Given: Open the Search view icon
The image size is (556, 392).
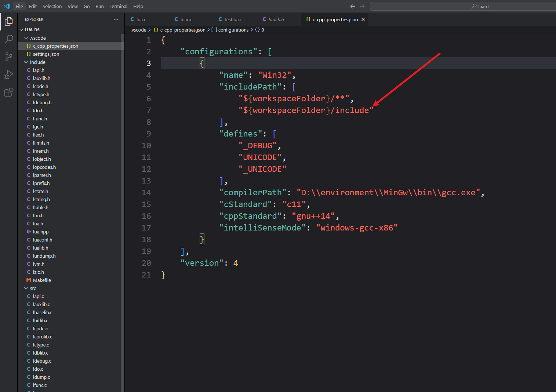Looking at the screenshot, I should click(x=8, y=39).
